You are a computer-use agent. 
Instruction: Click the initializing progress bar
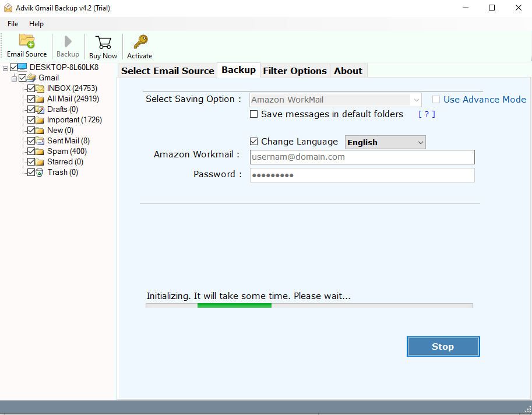pyautogui.click(x=309, y=305)
